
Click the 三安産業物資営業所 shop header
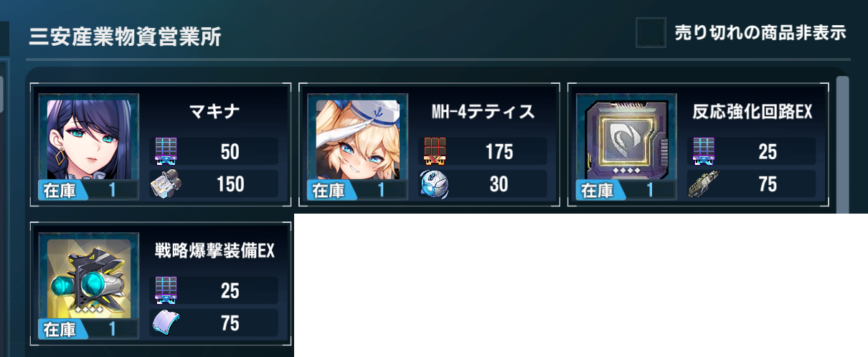pos(125,37)
